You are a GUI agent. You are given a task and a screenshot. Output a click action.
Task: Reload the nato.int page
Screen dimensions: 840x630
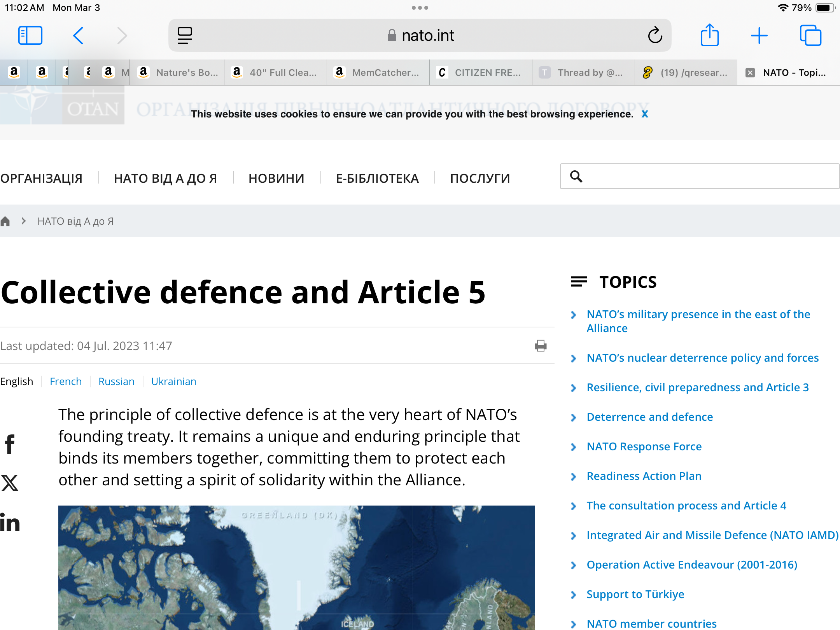click(655, 35)
